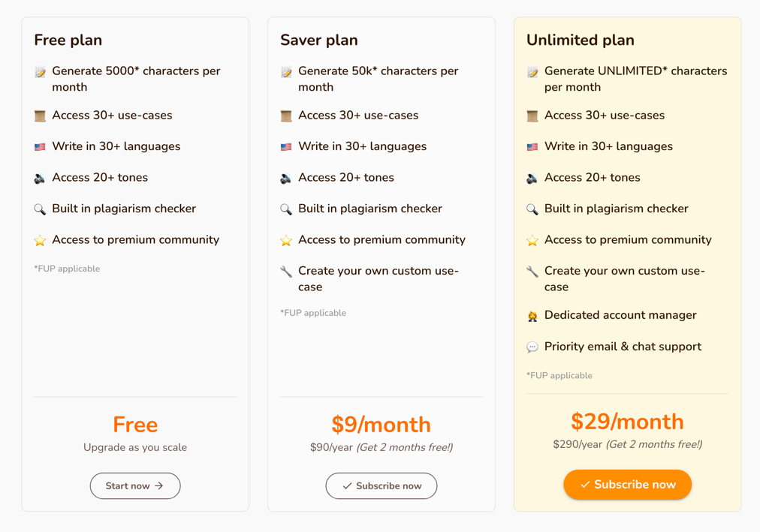
Task: Click the wrench icon in the Unlimited plan
Action: pyautogui.click(x=532, y=271)
